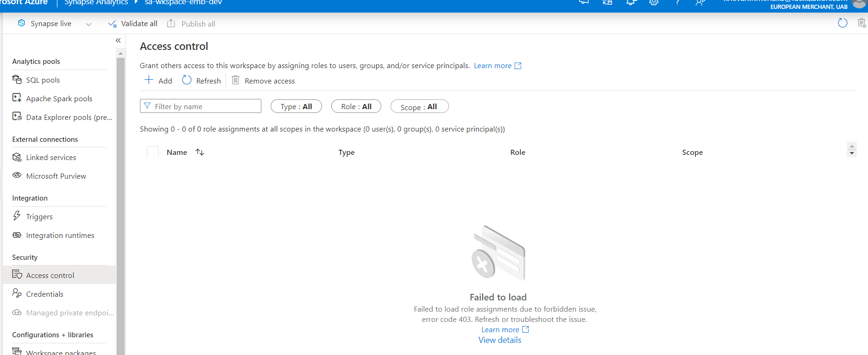Click Synapse Analytics in header
This screenshot has height=355, width=868.
point(96,2)
